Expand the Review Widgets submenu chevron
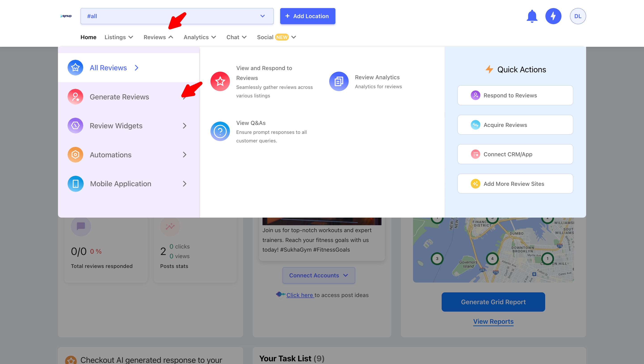 pyautogui.click(x=184, y=126)
